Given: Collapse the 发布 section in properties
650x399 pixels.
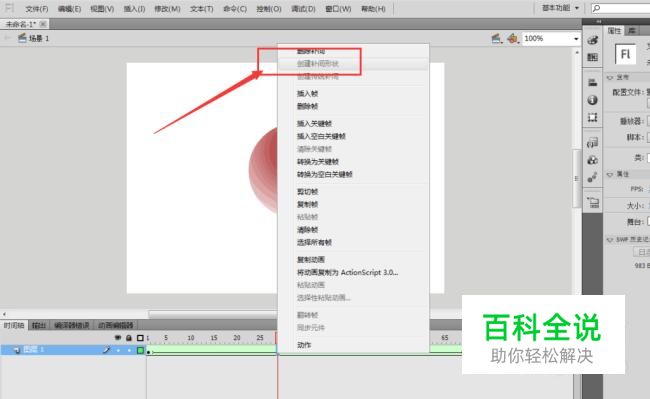Looking at the screenshot, I should coord(609,77).
